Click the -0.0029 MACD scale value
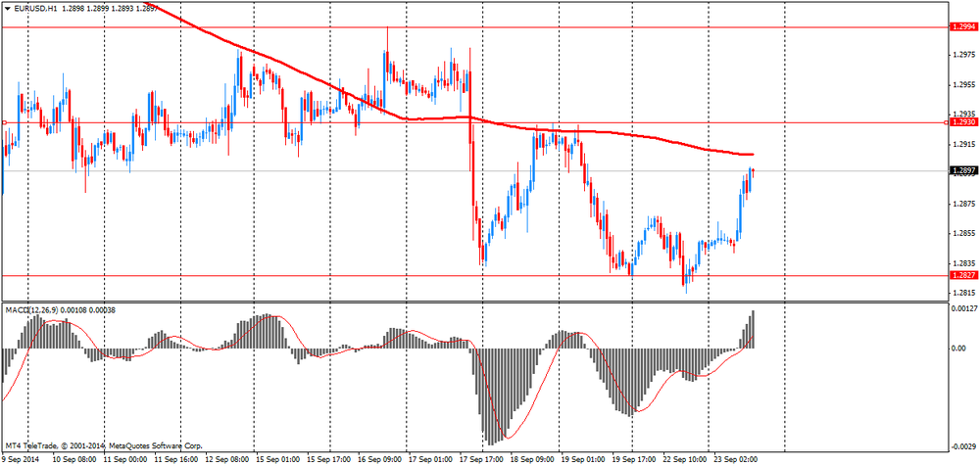The height and width of the screenshot is (466, 980). tap(962, 446)
